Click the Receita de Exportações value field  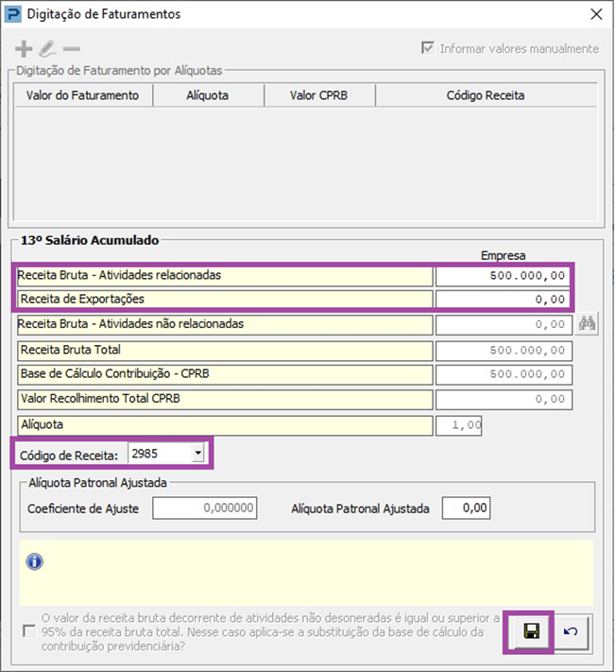(x=503, y=300)
